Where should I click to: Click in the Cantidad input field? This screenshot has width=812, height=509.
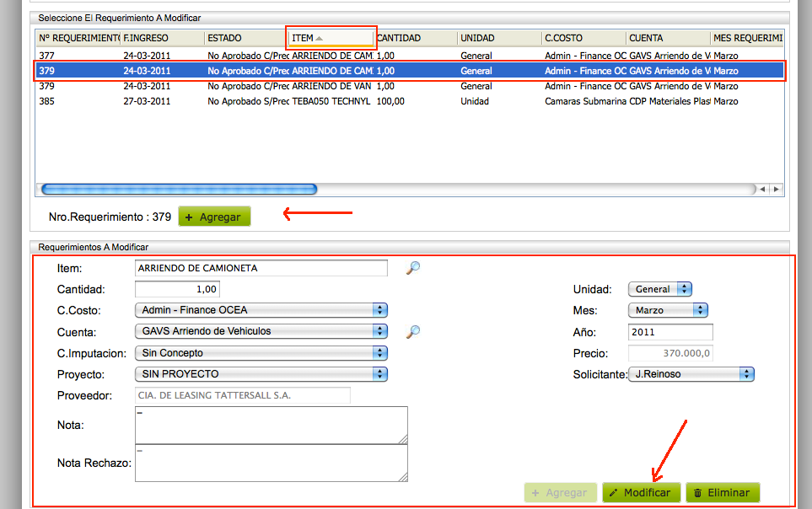[x=177, y=289]
